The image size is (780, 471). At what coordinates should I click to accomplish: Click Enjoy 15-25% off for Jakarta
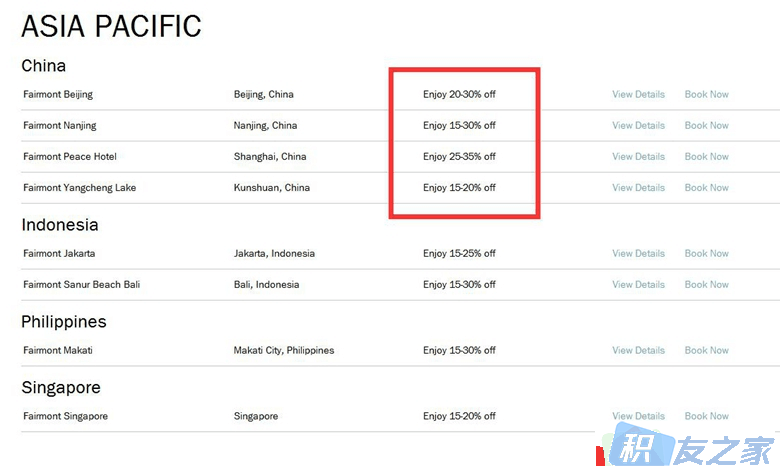[459, 254]
